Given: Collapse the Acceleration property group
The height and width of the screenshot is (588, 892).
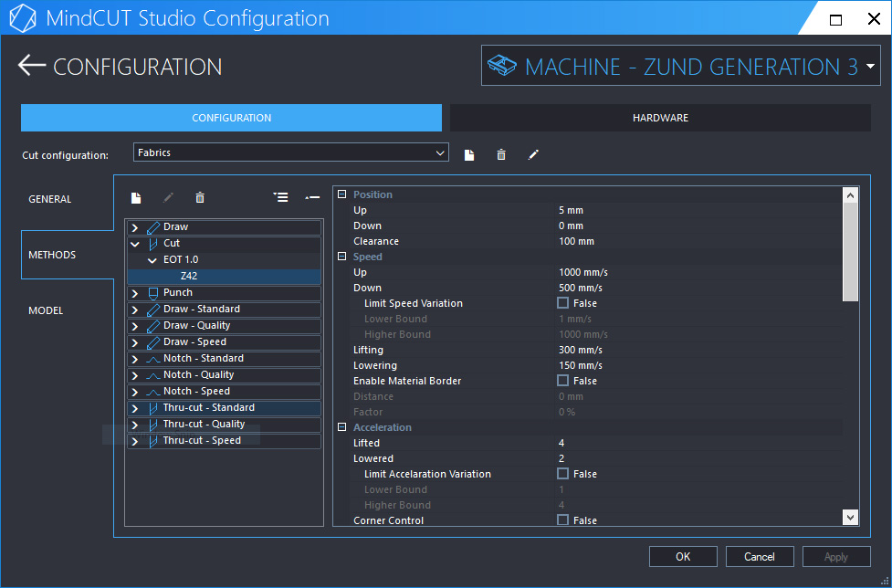Looking at the screenshot, I should click(x=341, y=427).
